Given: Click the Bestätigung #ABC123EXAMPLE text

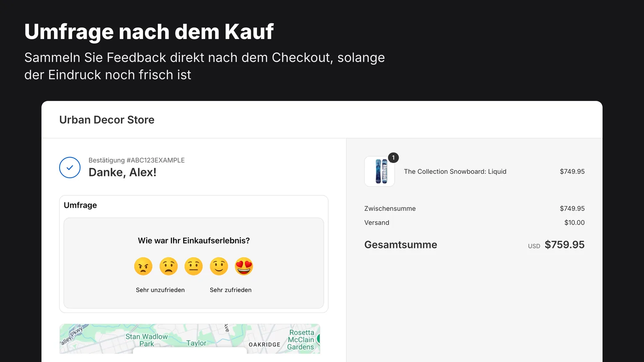Looking at the screenshot, I should pos(137,160).
